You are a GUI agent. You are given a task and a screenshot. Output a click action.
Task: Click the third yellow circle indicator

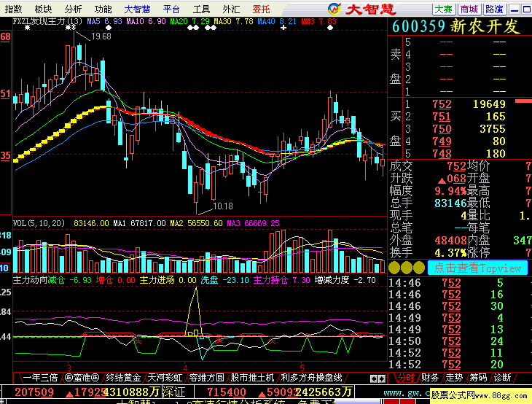point(419,268)
